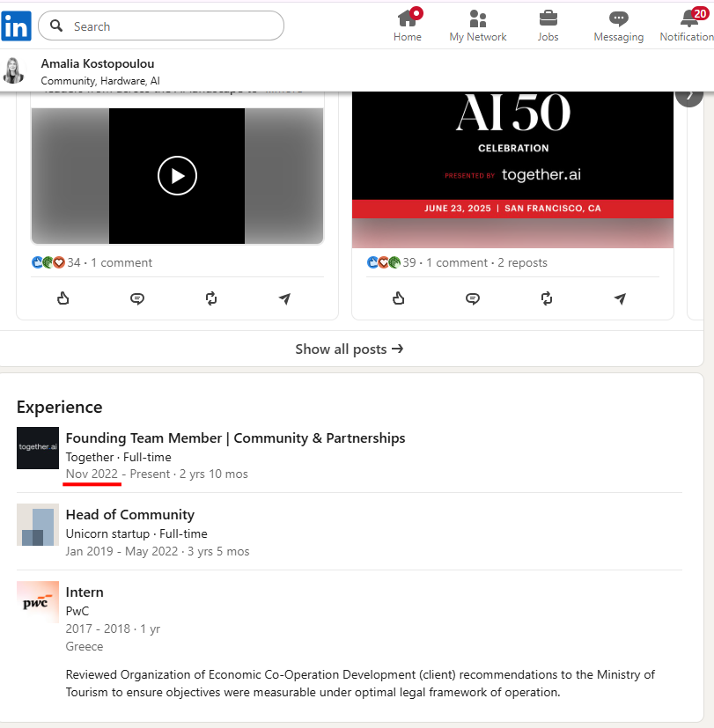
Task: Repost the AI 50 Celebration post
Action: (x=547, y=298)
